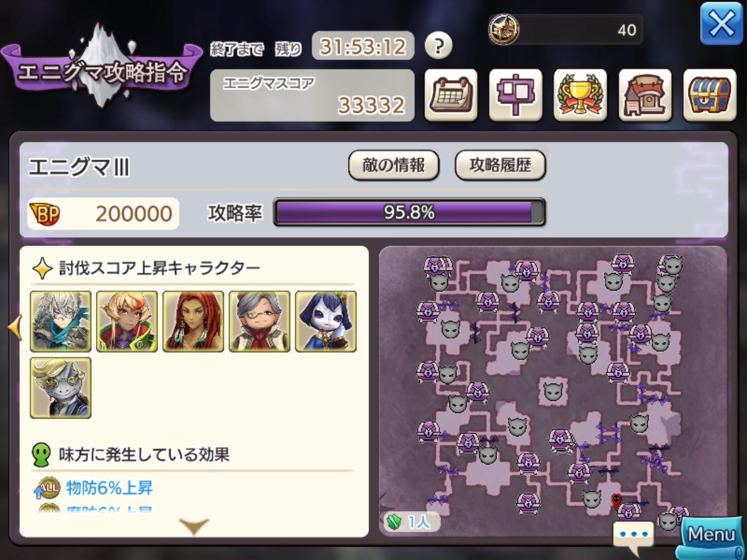Tap the red location pin on map
747x560 pixels.
(617, 500)
